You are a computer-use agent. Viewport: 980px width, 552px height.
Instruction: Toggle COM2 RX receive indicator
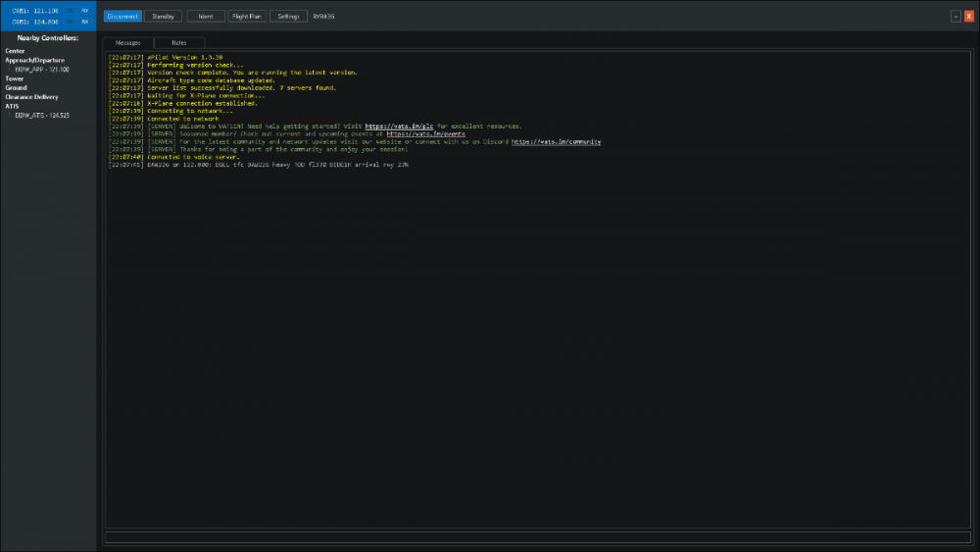[x=85, y=23]
